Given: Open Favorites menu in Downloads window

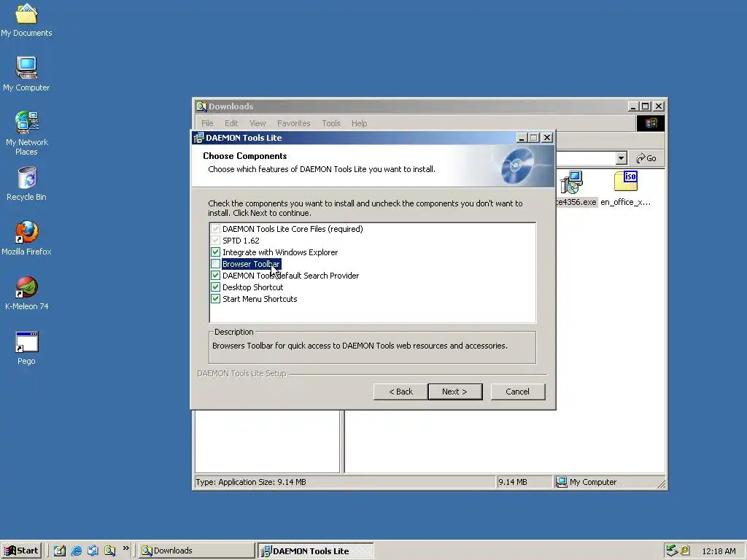Looking at the screenshot, I should click(x=294, y=123).
